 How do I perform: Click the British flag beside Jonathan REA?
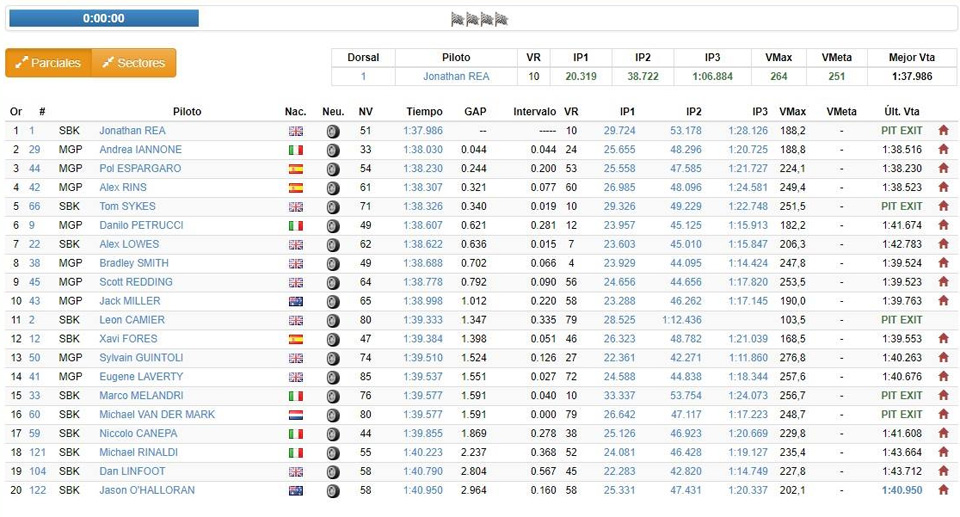click(x=296, y=131)
